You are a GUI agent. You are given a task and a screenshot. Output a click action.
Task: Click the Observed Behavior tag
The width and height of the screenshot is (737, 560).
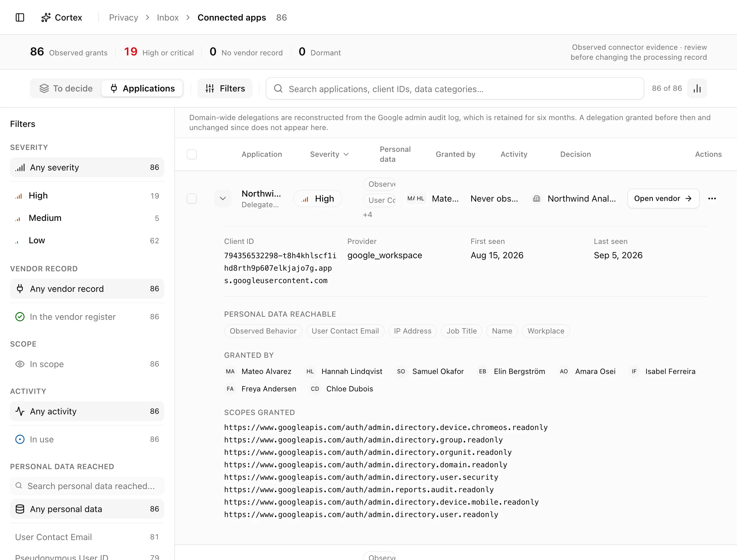pos(263,331)
